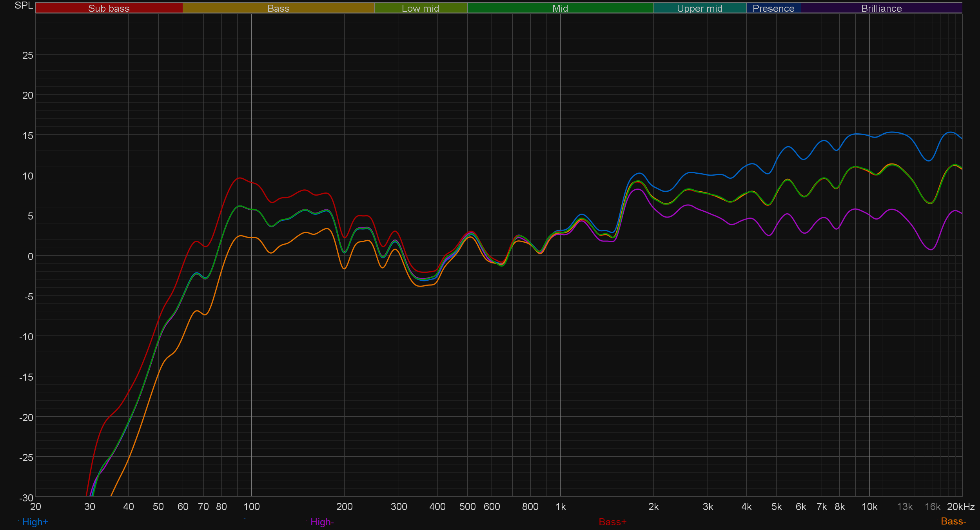980x530 pixels.
Task: Click the Bass- legend label
Action: pyautogui.click(x=953, y=521)
